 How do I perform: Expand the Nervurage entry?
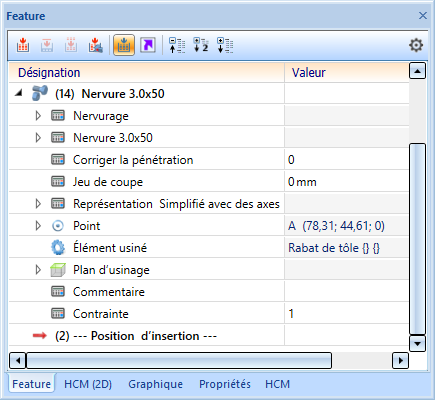tap(38, 116)
